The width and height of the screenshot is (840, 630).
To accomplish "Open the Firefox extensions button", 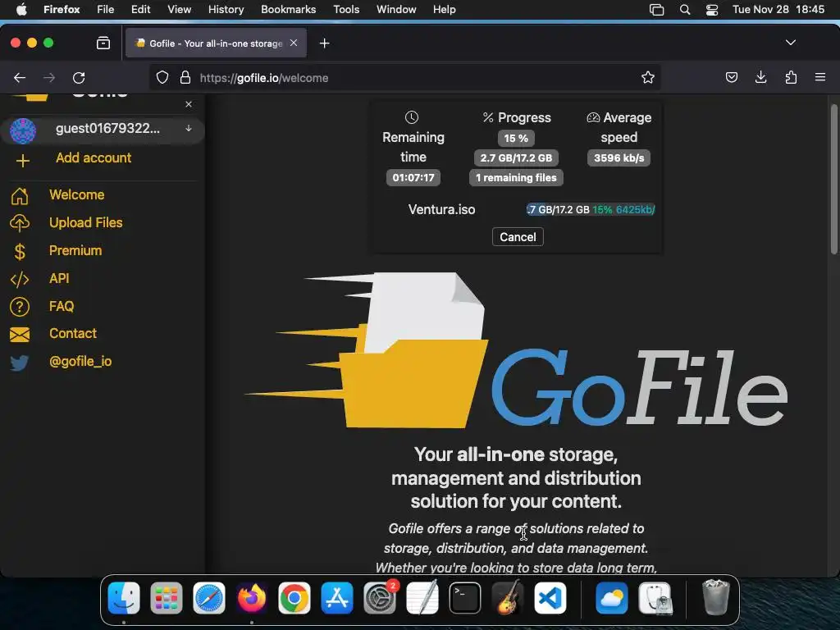I will (791, 78).
